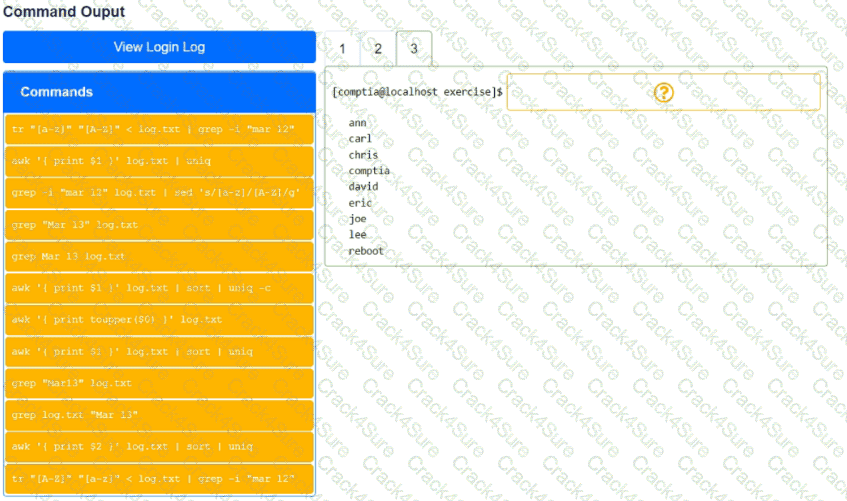Screen dimensions: 847x501
Task: Select the grep log.txt "Mar 13" command
Action: click(x=159, y=414)
